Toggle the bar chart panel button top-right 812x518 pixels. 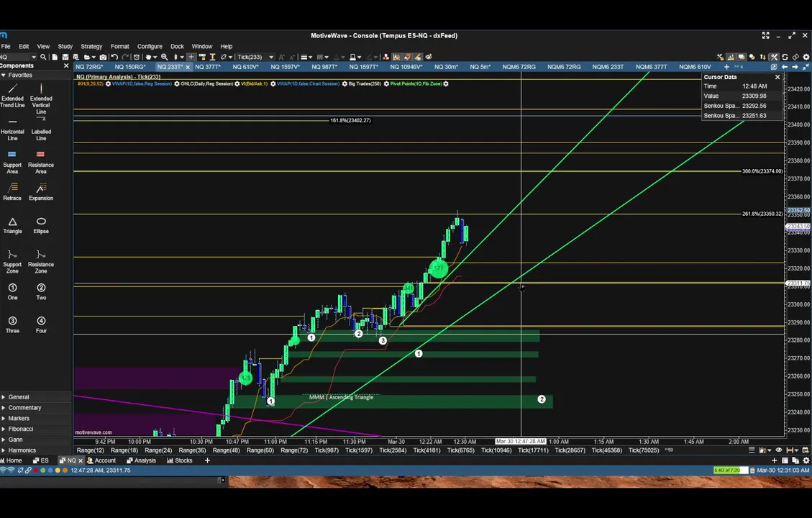point(730,57)
